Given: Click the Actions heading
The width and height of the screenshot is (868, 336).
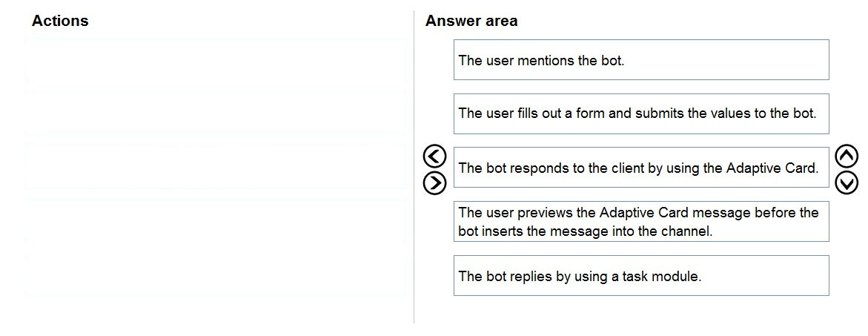Looking at the screenshot, I should pyautogui.click(x=60, y=21).
